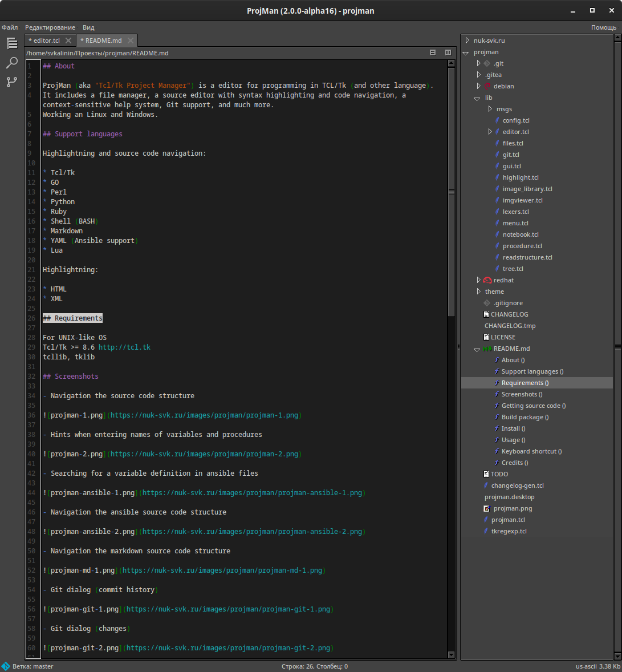Click the projman-md-1.png image URL
The width and height of the screenshot is (622, 672).
coord(222,570)
